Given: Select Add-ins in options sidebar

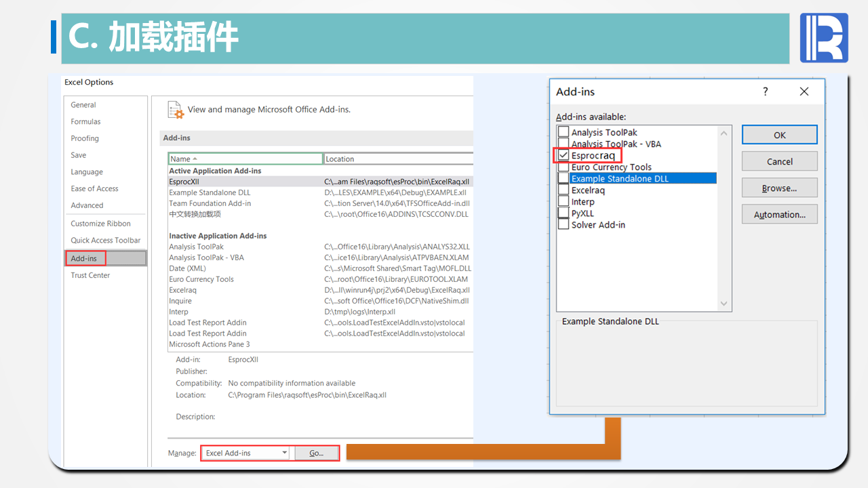Looking at the screenshot, I should pyautogui.click(x=84, y=258).
